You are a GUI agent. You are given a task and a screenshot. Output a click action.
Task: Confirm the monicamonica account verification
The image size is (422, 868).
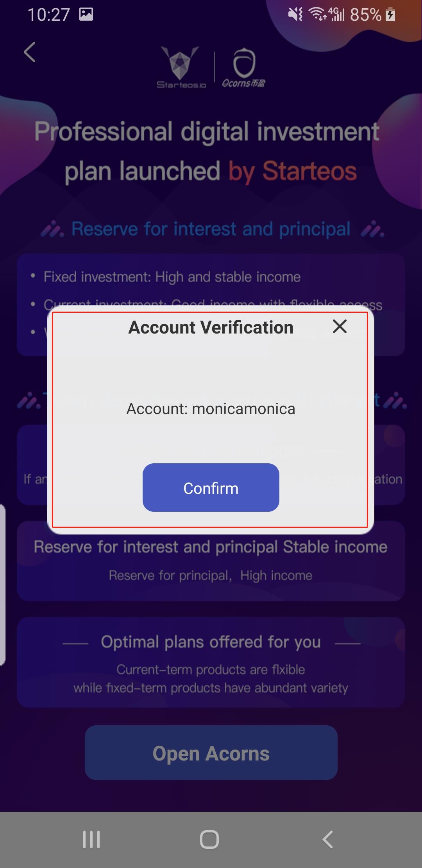pyautogui.click(x=211, y=488)
